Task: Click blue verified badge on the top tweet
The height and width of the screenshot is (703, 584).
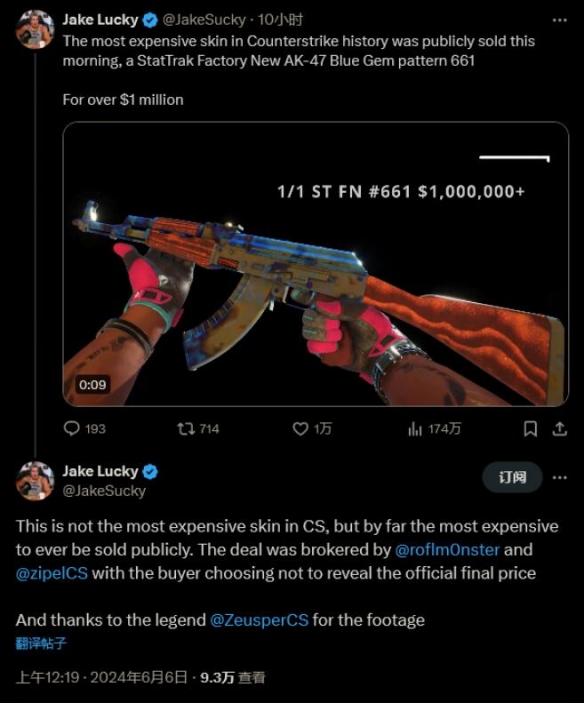Action: [150, 20]
